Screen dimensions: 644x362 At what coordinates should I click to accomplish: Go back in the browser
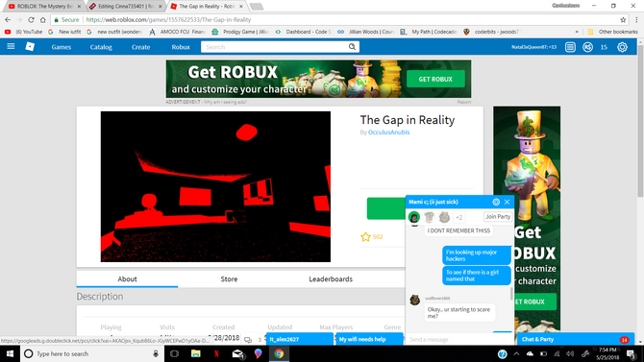(x=8, y=20)
